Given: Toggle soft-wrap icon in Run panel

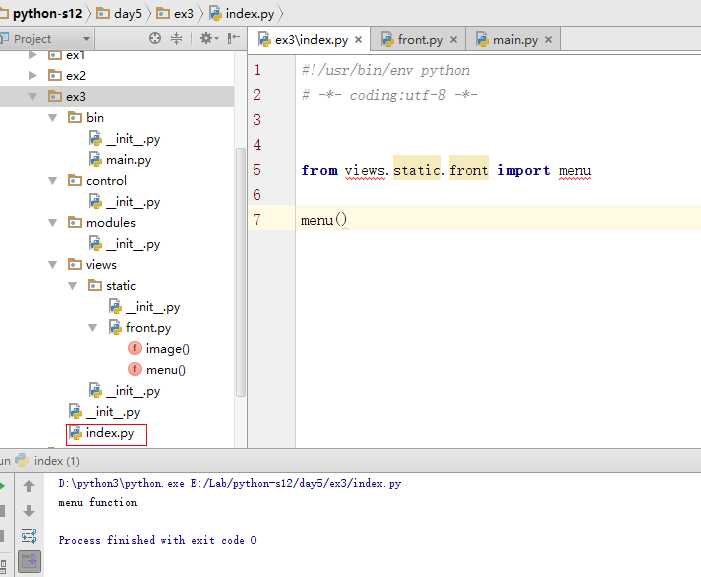Looking at the screenshot, I should tap(29, 536).
